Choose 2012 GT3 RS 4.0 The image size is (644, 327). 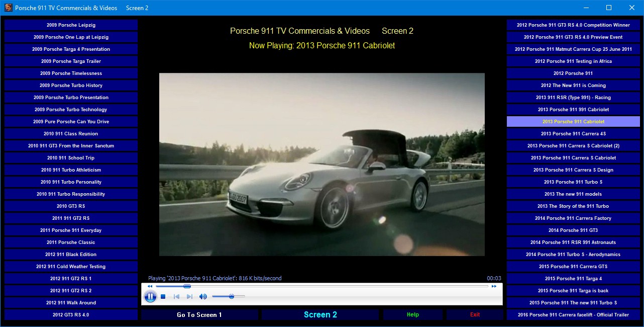point(71,315)
